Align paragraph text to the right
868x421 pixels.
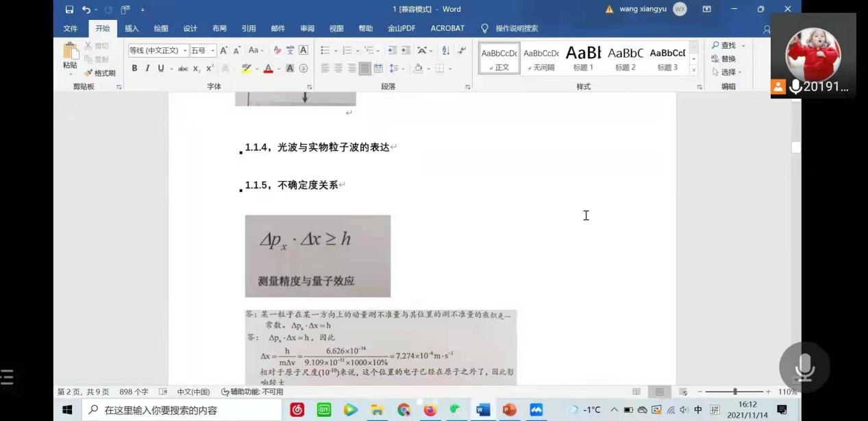click(351, 69)
